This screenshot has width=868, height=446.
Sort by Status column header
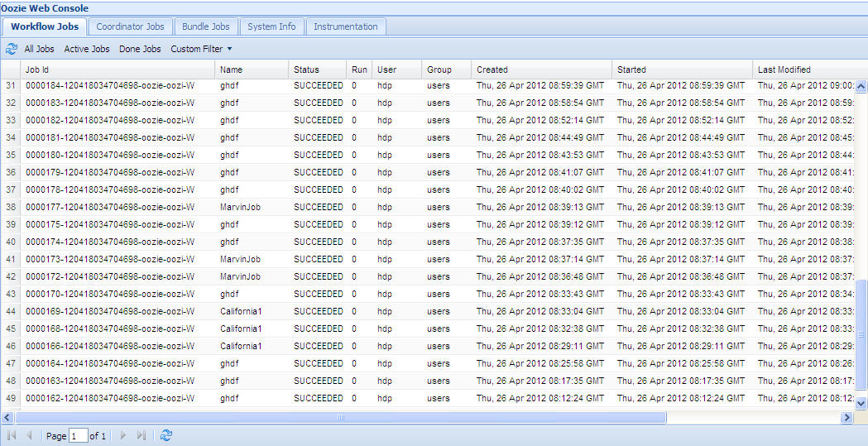[318, 70]
